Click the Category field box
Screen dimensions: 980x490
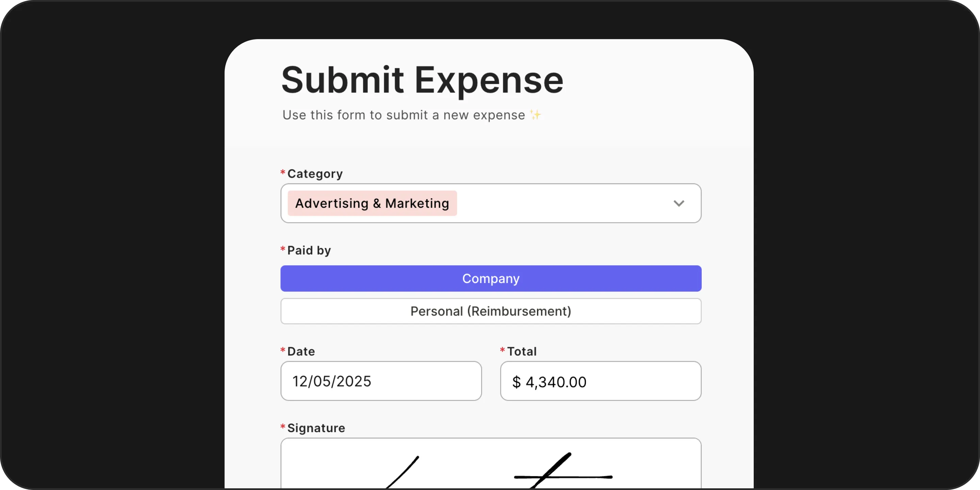(552, 203)
